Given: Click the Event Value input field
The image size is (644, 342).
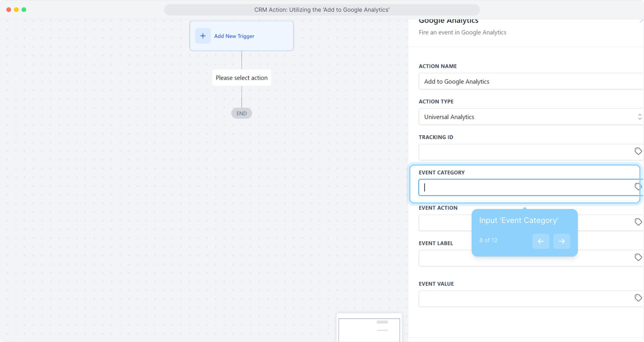Looking at the screenshot, I should [x=522, y=299].
